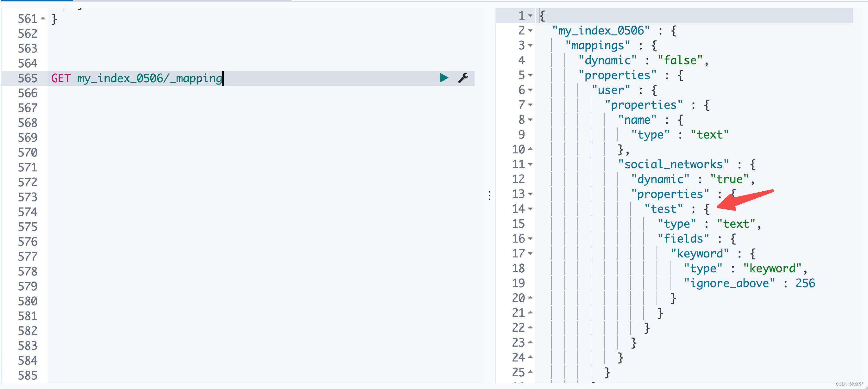The width and height of the screenshot is (868, 389).
Task: Click closing fold marker at line 21
Action: pyautogui.click(x=530, y=312)
